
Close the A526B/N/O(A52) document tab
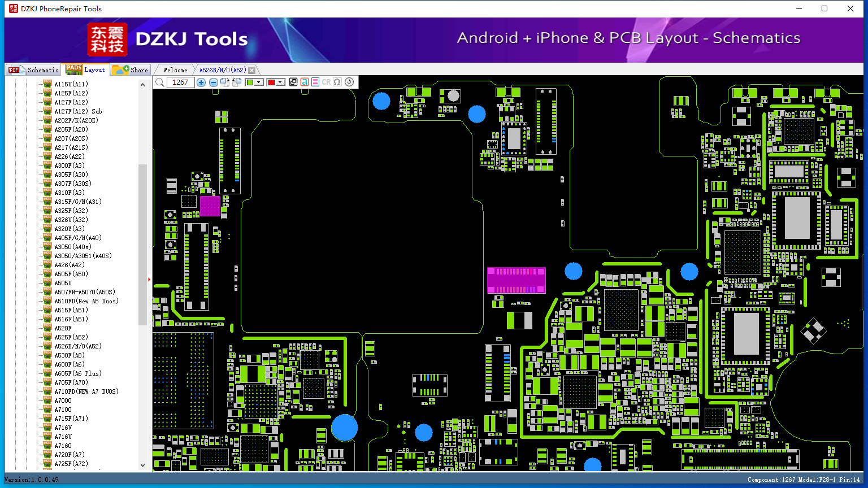(252, 70)
